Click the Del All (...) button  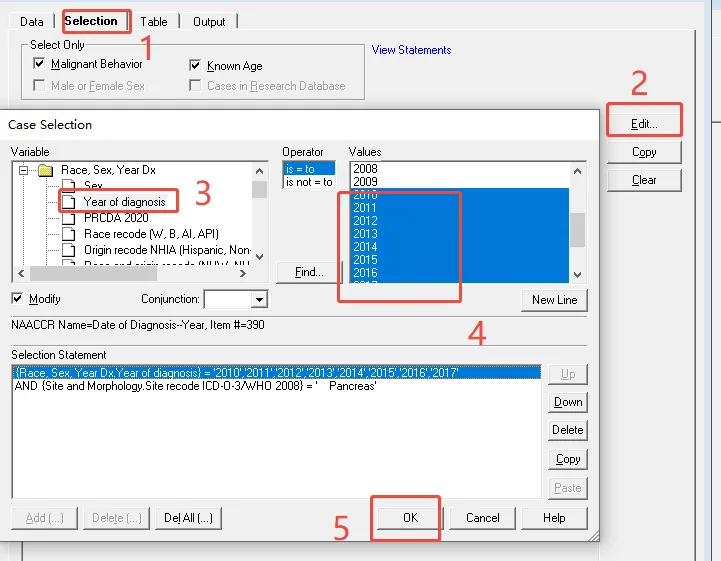click(189, 518)
